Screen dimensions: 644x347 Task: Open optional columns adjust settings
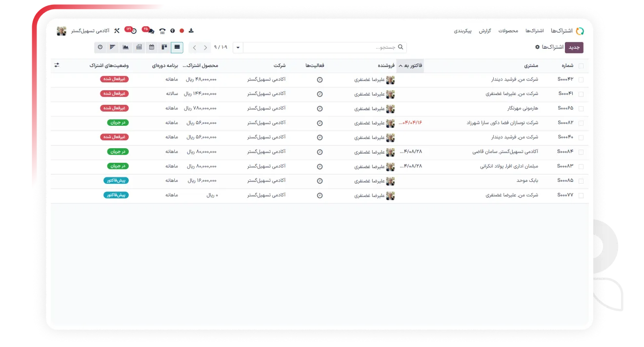[x=57, y=65]
